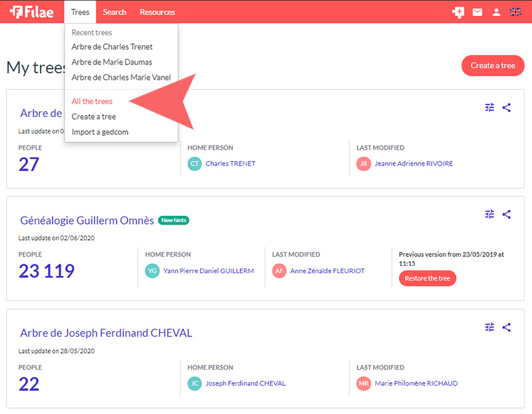Open the messages envelope icon

[x=477, y=12]
